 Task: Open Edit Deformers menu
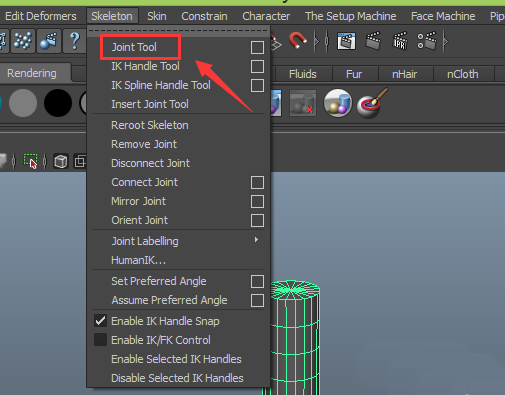41,16
